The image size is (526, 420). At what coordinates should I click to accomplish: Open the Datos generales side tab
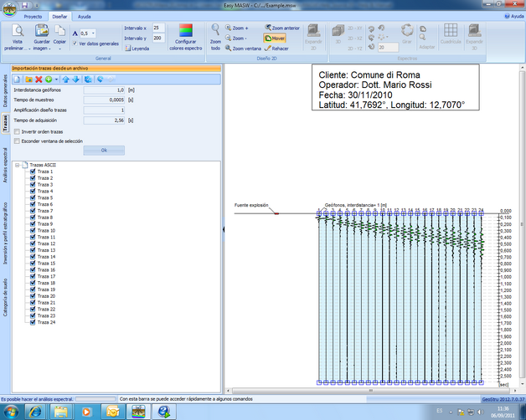pyautogui.click(x=5, y=91)
